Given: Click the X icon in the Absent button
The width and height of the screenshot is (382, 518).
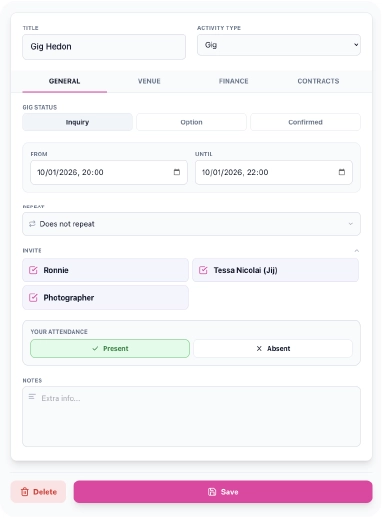Looking at the screenshot, I should pos(259,348).
